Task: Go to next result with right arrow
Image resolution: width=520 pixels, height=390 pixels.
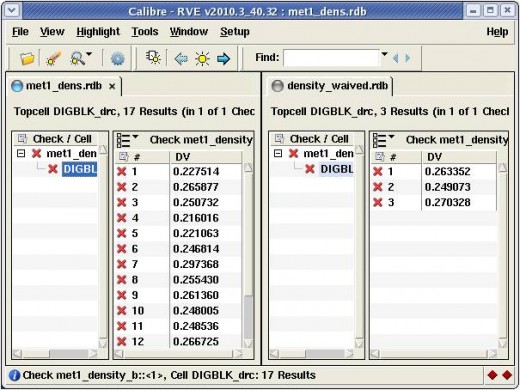Action: (x=223, y=59)
